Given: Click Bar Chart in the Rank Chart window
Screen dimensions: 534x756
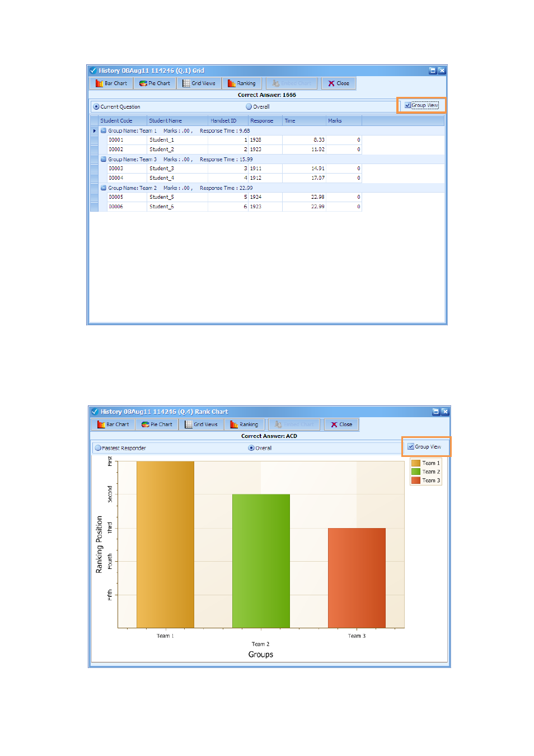Looking at the screenshot, I should (x=113, y=424).
